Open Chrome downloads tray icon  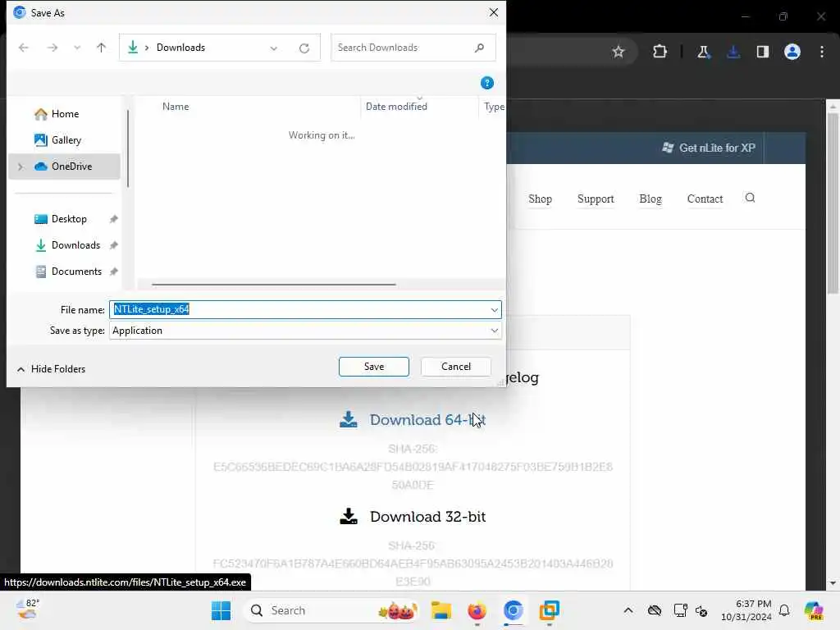733,52
